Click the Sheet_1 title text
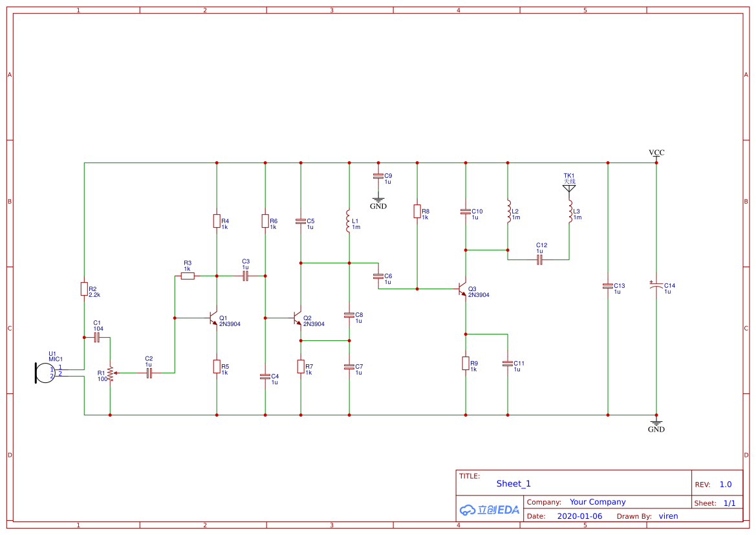This screenshot has height=535, width=756. (513, 483)
